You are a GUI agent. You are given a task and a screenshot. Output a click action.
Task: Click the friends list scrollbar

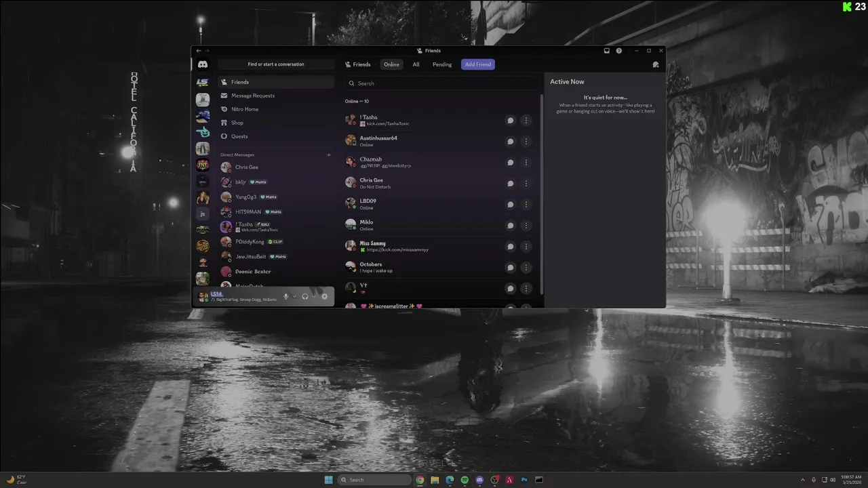coord(542,193)
